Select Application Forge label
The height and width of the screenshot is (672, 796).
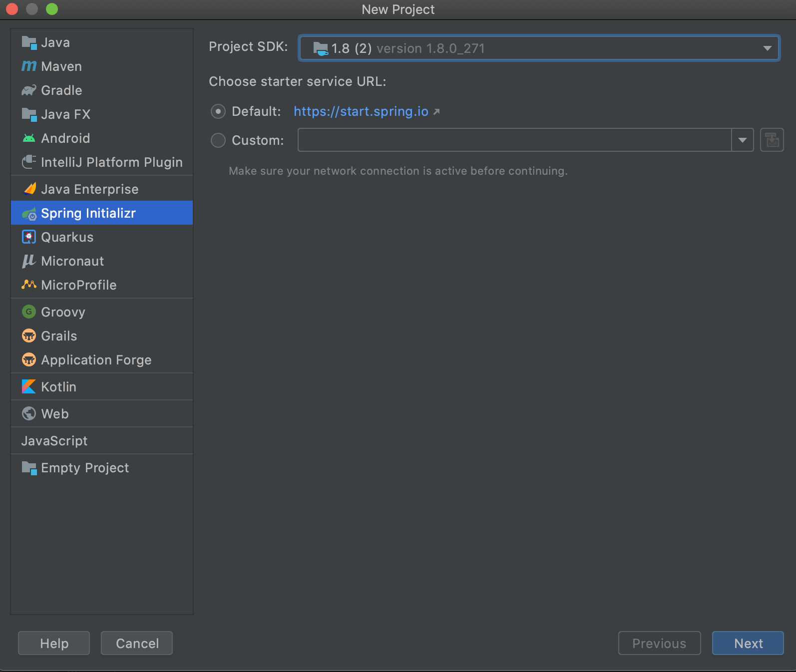point(96,360)
